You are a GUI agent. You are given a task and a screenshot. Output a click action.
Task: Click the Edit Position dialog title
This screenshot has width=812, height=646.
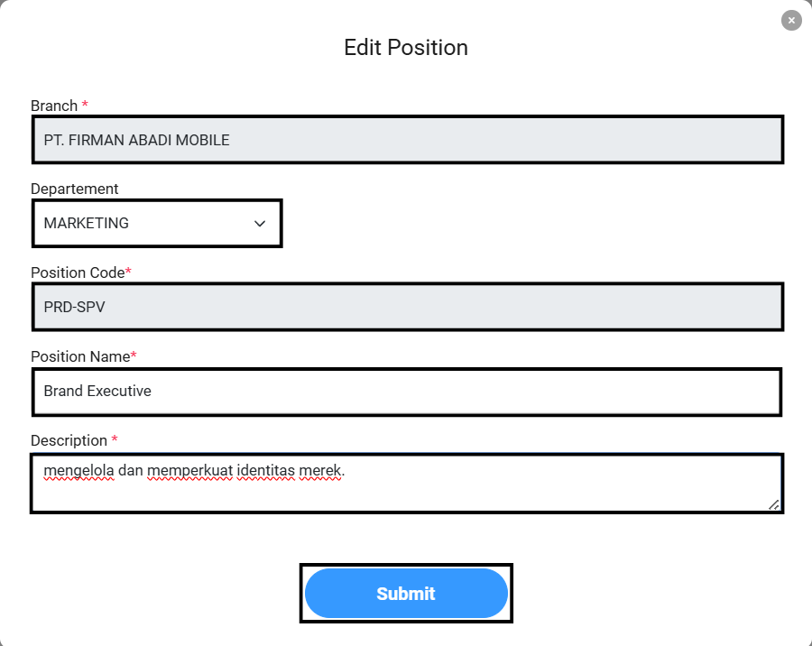point(406,48)
